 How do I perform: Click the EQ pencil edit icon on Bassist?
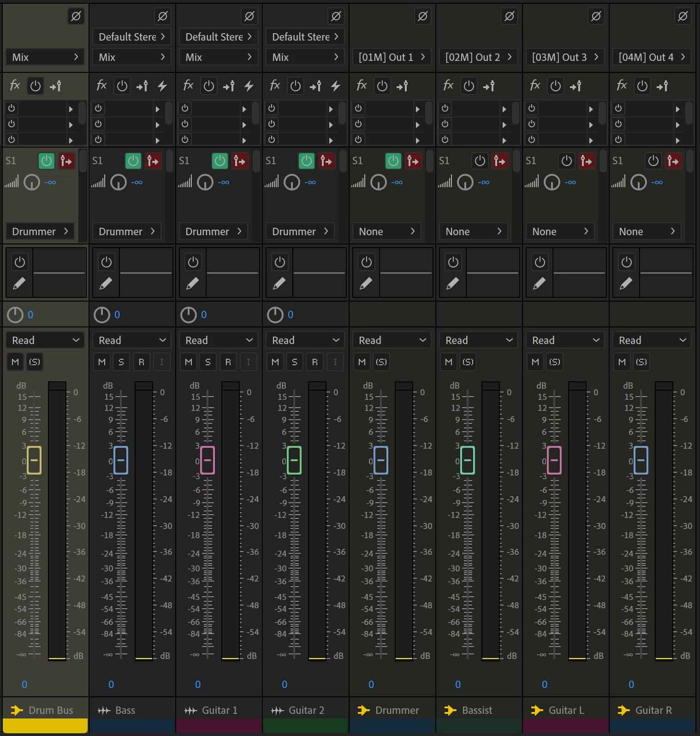pos(453,284)
